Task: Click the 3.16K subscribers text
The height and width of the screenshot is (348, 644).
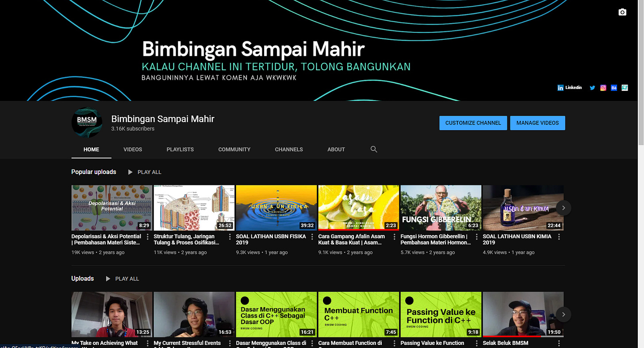Action: click(133, 129)
